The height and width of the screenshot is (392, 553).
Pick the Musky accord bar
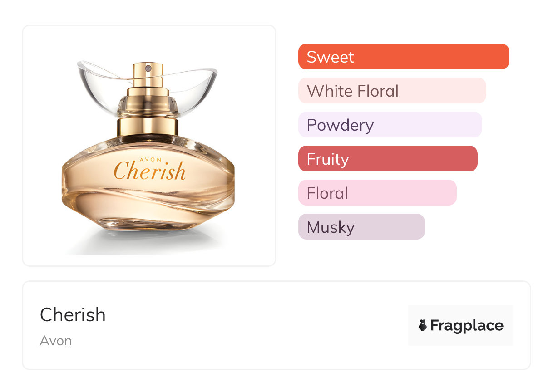pos(361,227)
